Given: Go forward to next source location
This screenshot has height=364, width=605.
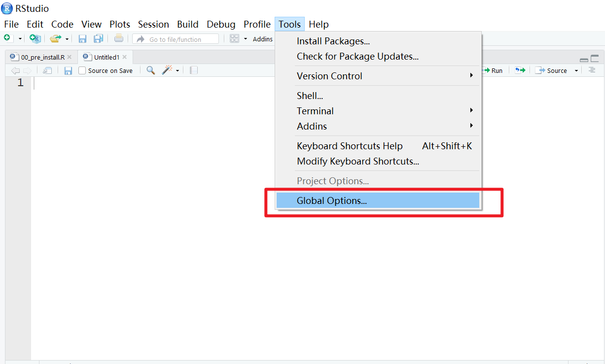Looking at the screenshot, I should coord(27,70).
